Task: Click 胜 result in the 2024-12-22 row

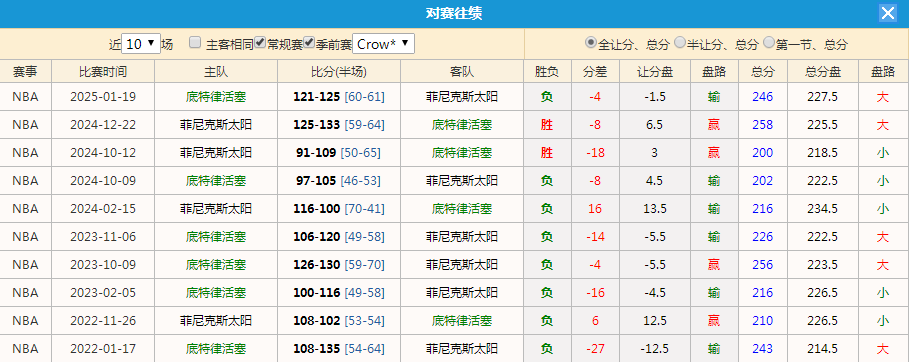Action: (x=547, y=125)
